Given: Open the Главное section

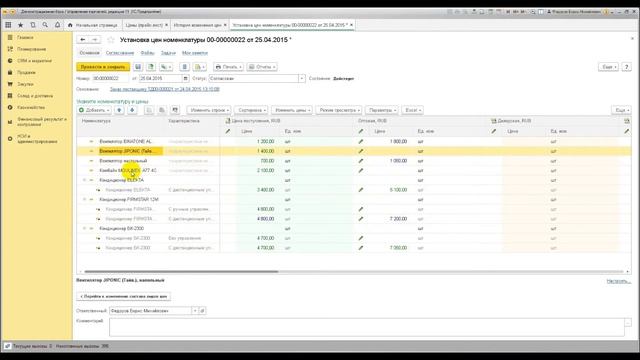Looking at the screenshot, I should pos(25,38).
